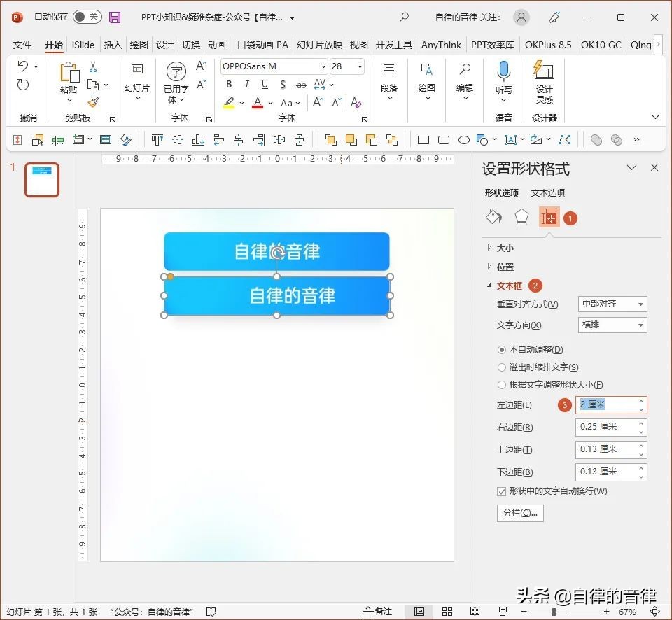
Task: Select slide 1 thumbnail in the panel
Action: 41,180
